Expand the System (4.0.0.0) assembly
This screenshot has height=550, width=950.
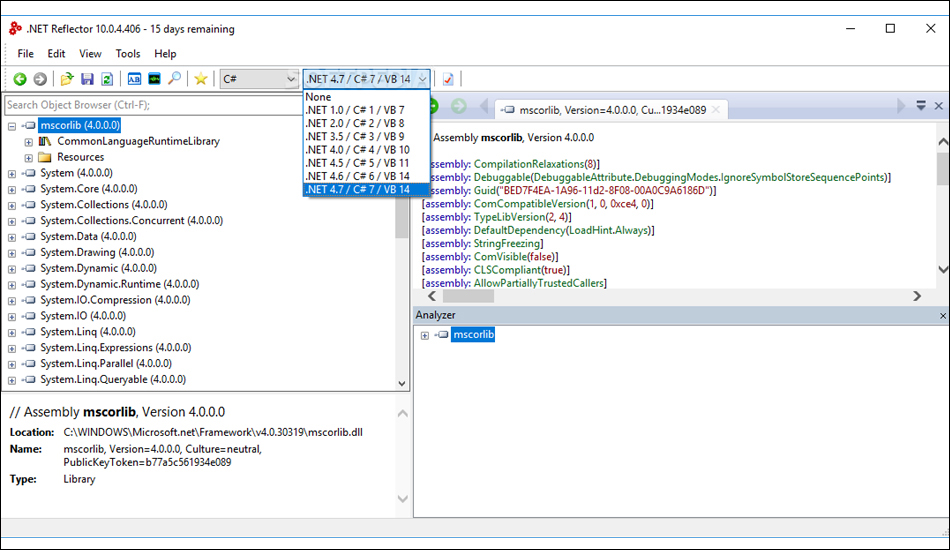(12, 174)
